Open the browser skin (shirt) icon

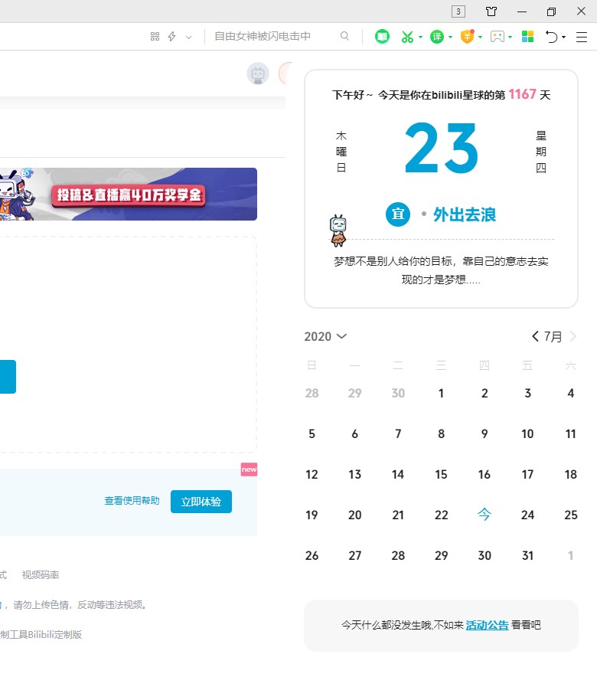coord(491,11)
